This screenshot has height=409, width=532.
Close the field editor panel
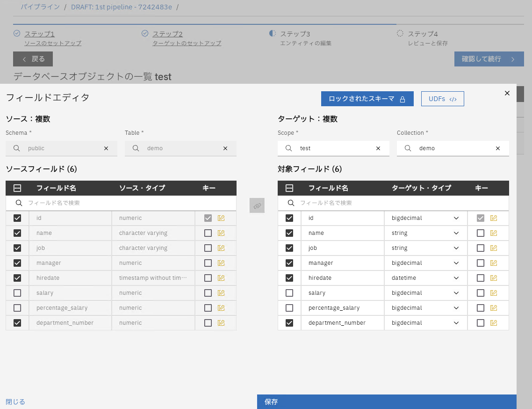(x=507, y=93)
